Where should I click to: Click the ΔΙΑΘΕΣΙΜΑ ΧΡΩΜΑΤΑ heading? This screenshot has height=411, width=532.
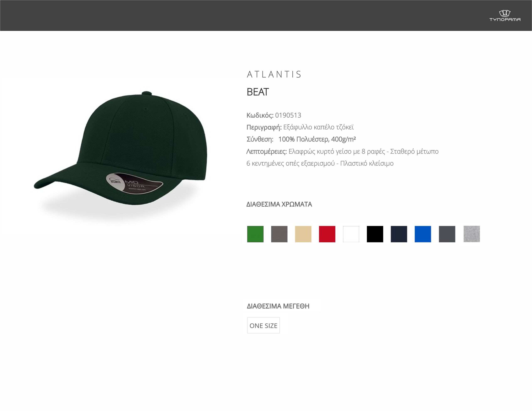279,204
